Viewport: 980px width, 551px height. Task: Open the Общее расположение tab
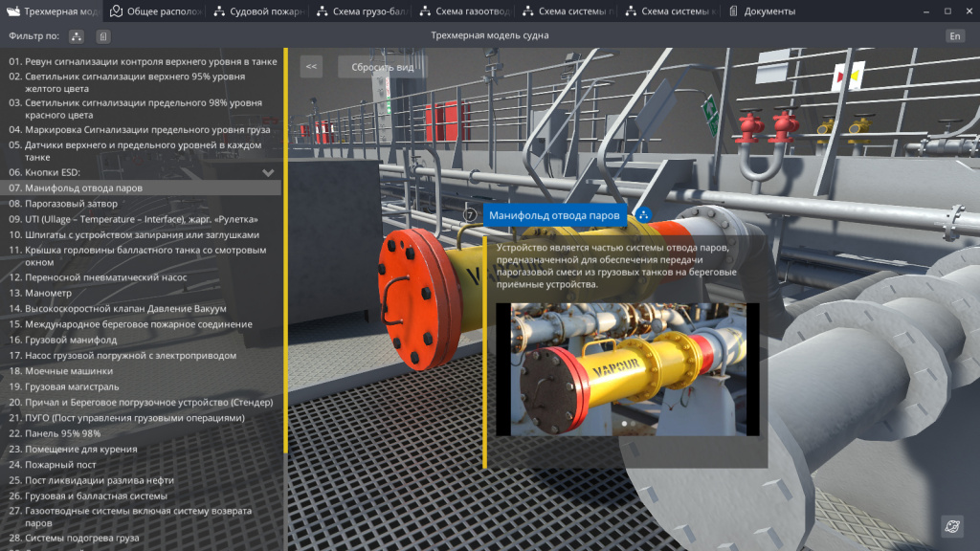(x=156, y=11)
